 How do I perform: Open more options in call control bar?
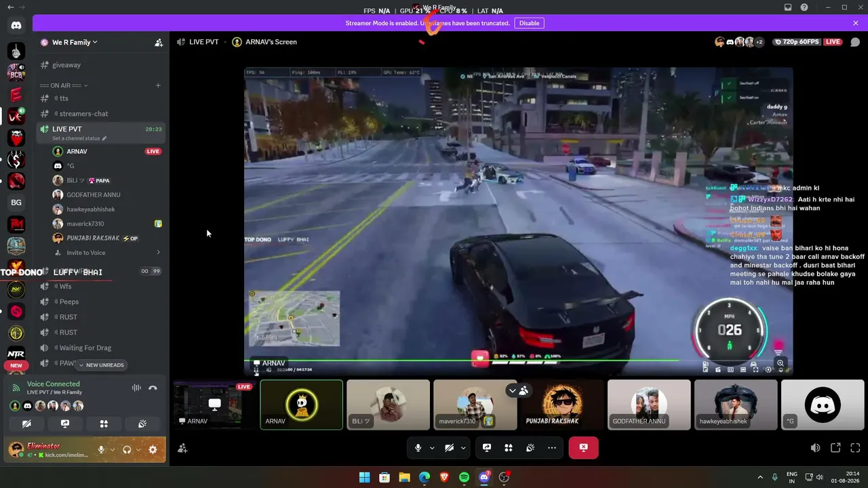552,447
